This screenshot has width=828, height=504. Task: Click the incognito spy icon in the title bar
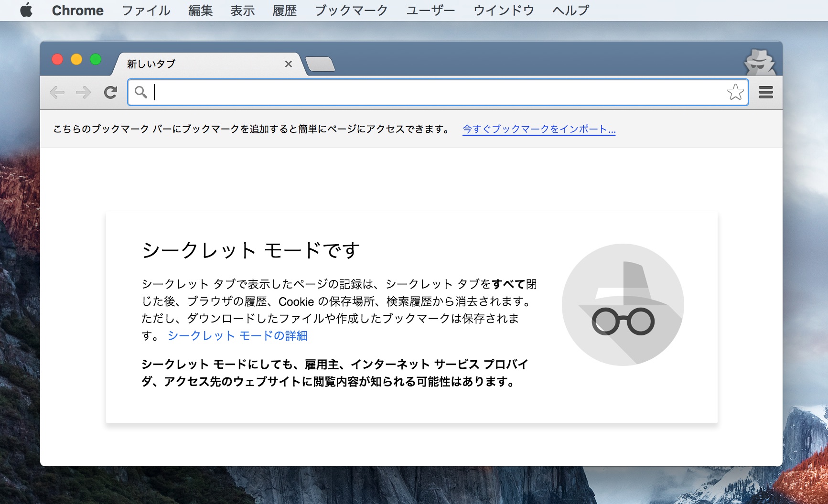pyautogui.click(x=760, y=62)
